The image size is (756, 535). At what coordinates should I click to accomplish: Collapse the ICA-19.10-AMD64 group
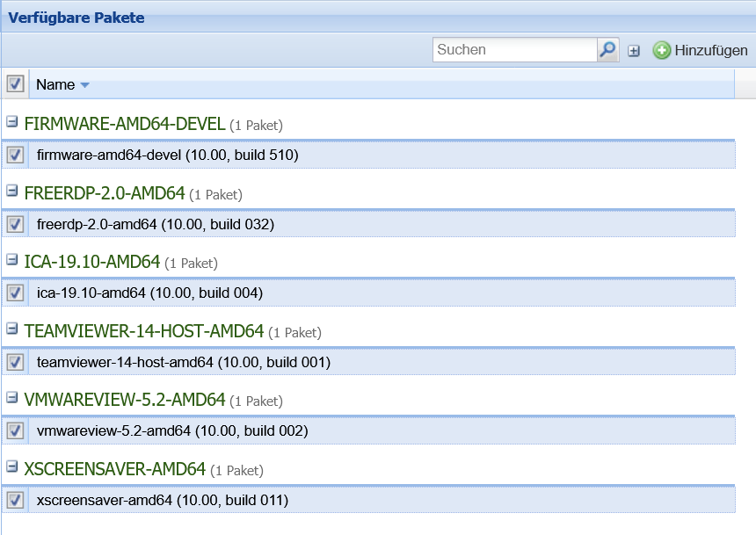pyautogui.click(x=12, y=259)
